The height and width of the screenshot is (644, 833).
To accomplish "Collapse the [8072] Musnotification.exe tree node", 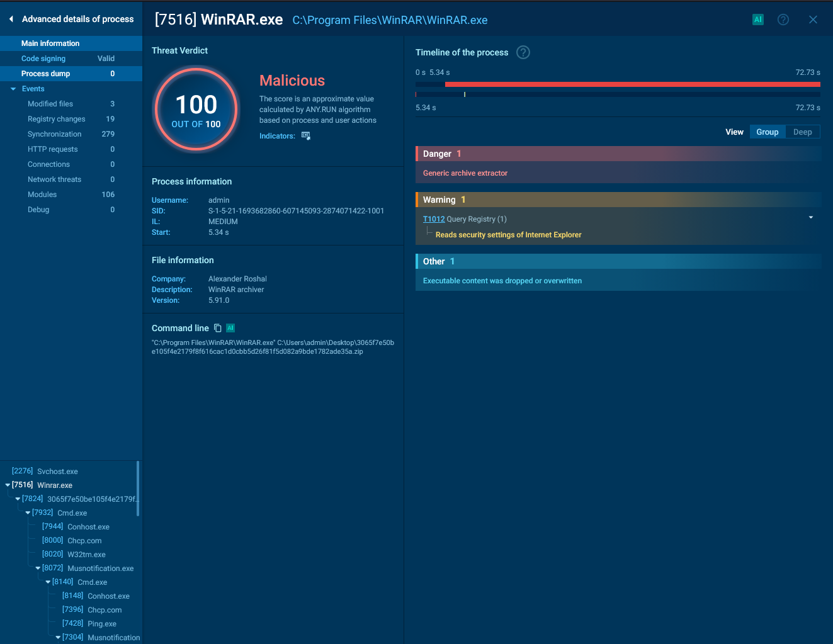I will pyautogui.click(x=38, y=568).
